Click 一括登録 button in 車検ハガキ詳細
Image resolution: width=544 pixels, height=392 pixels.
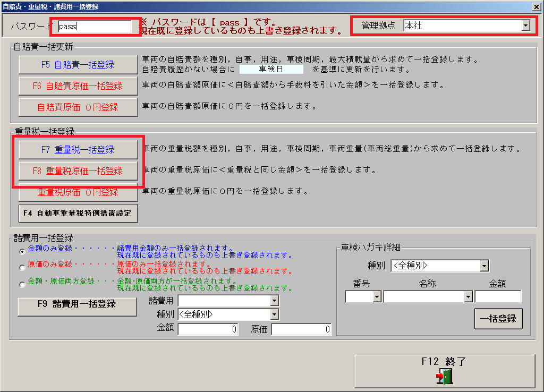tap(498, 319)
